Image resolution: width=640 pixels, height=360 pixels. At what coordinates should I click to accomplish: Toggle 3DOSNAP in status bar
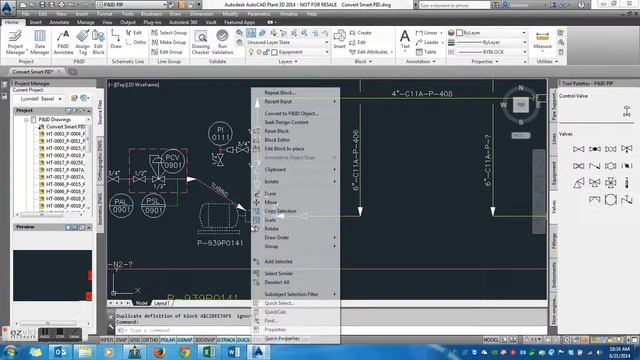click(x=204, y=340)
